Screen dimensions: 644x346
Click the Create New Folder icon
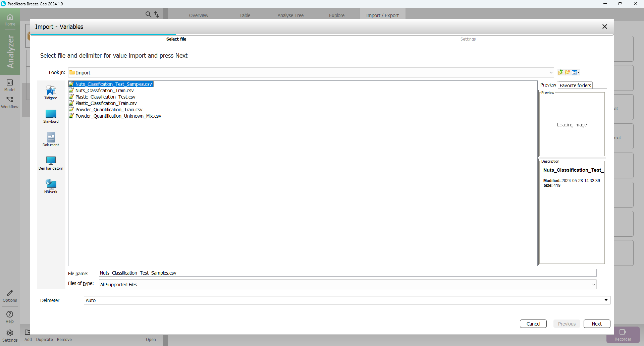(568, 72)
